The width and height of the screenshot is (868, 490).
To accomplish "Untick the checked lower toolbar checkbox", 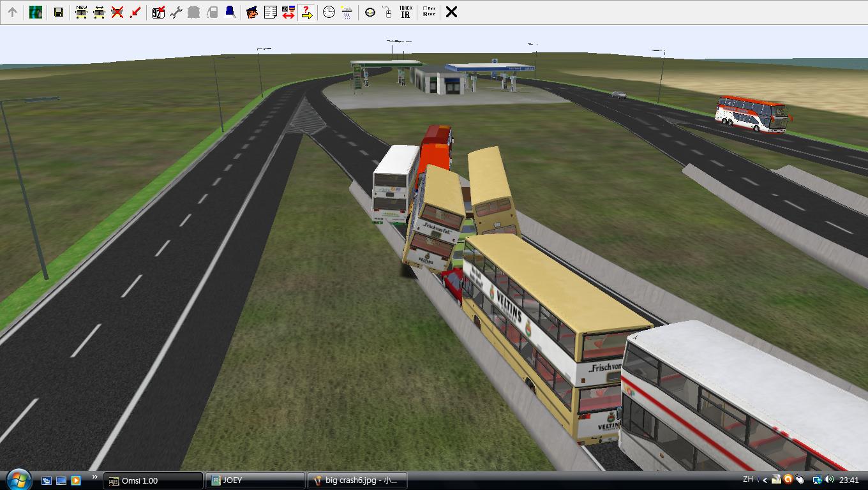I will 426,14.
